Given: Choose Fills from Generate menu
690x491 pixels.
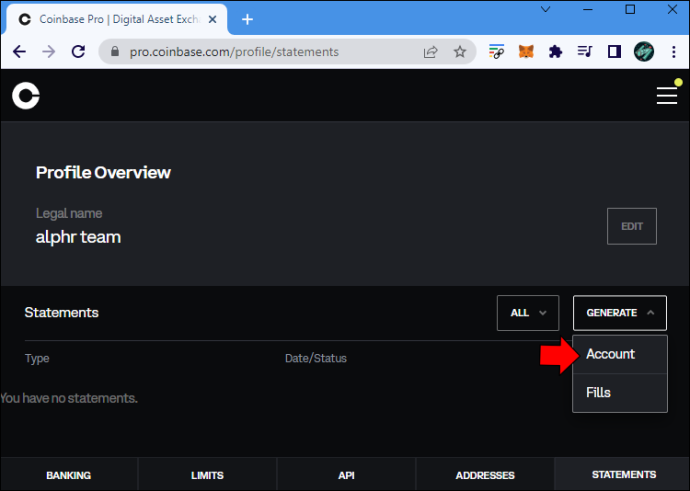Looking at the screenshot, I should (x=620, y=393).
